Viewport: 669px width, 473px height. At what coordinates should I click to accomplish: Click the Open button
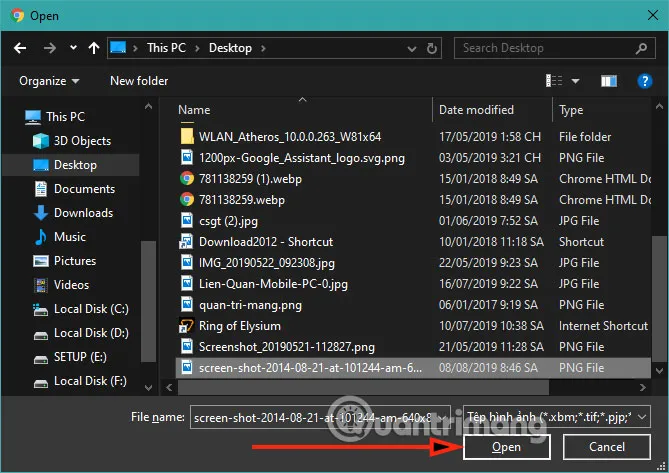click(506, 446)
